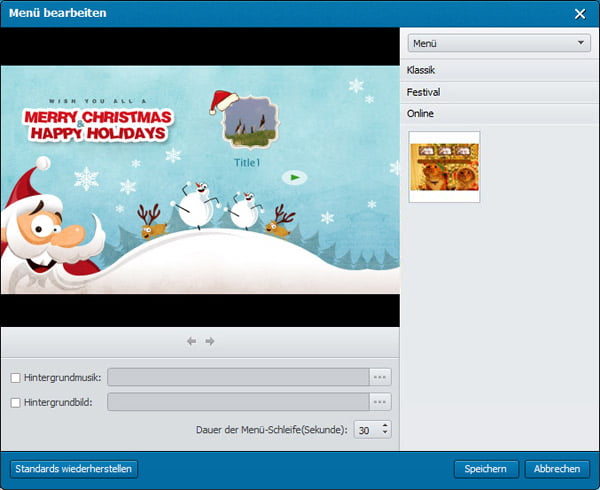Viewport: 600px width, 490px height.
Task: Go to the next menu page arrow
Action: [x=210, y=341]
